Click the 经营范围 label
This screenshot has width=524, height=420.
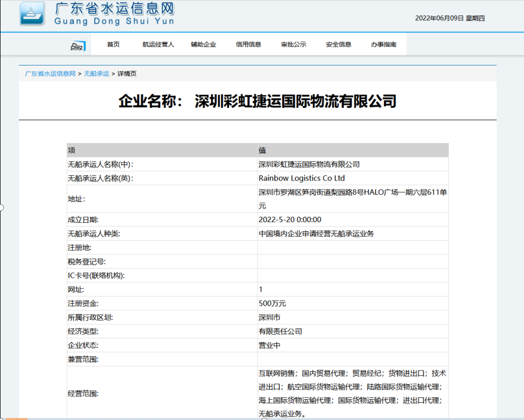(x=83, y=394)
